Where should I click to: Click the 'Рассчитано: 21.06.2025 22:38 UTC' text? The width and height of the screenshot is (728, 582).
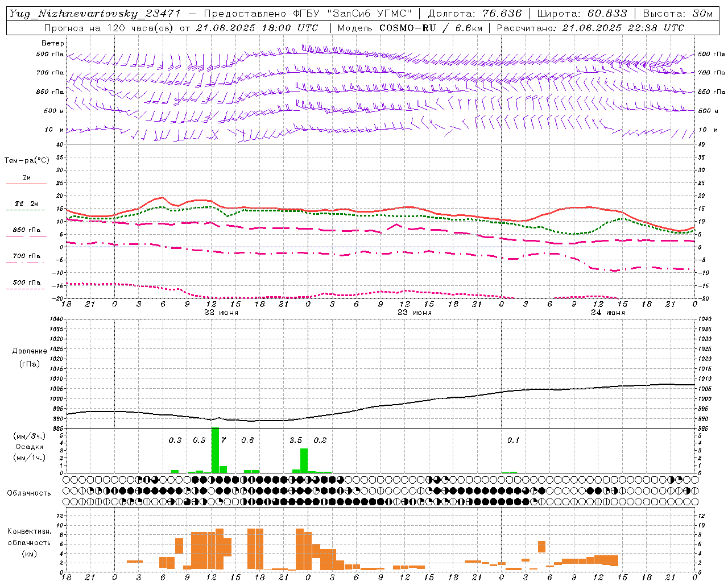(590, 28)
